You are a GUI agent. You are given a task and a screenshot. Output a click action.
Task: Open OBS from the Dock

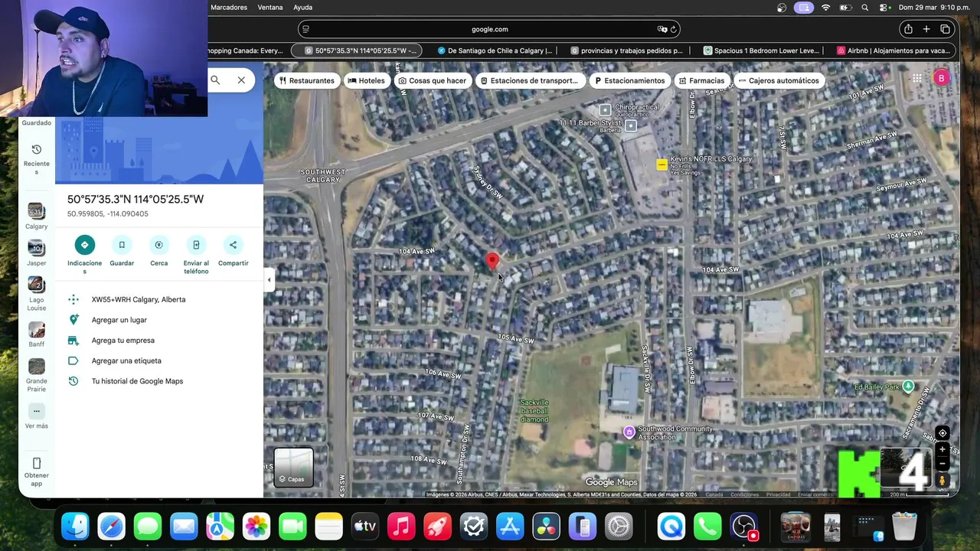tap(743, 527)
